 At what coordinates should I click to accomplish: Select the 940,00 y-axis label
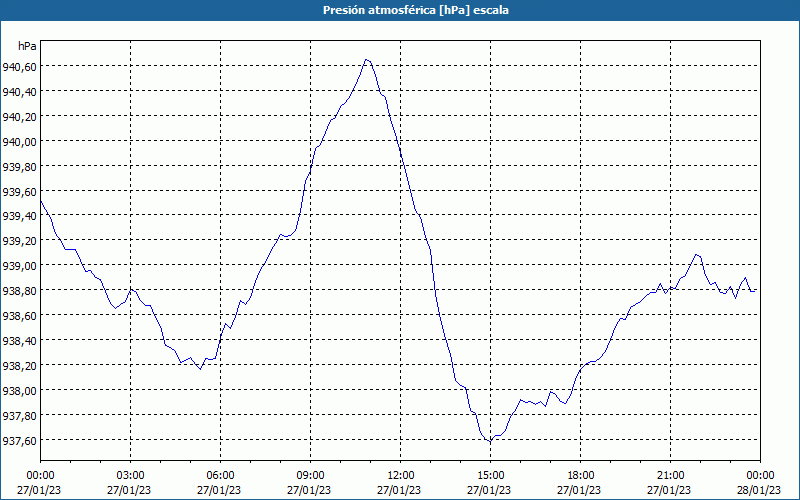click(x=19, y=141)
